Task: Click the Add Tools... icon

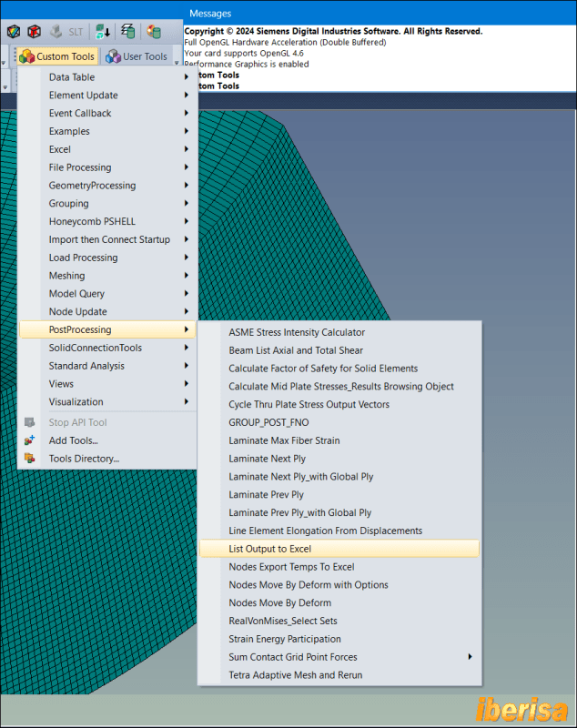Action: [29, 440]
